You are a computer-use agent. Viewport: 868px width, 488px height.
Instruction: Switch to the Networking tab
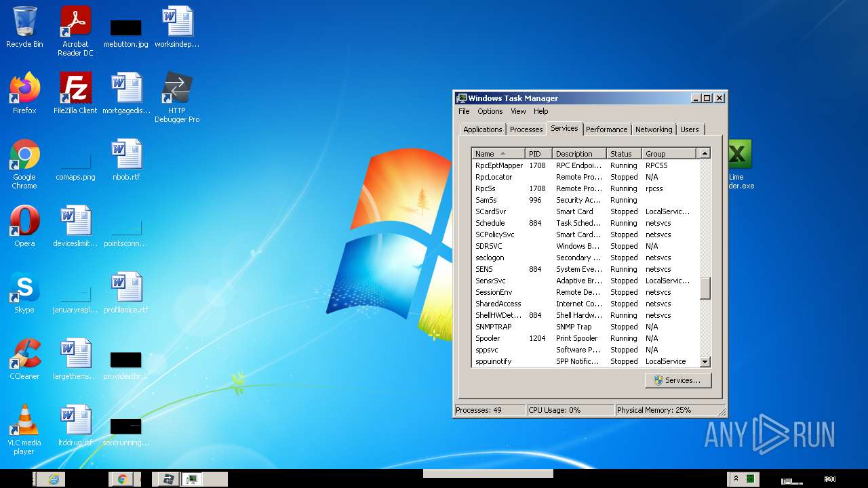click(x=654, y=129)
